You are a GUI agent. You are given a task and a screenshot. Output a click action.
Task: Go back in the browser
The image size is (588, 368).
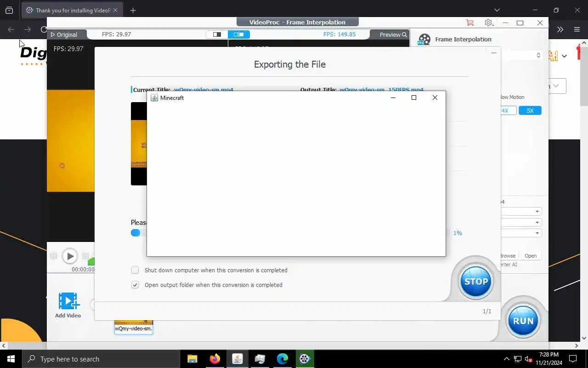point(11,29)
